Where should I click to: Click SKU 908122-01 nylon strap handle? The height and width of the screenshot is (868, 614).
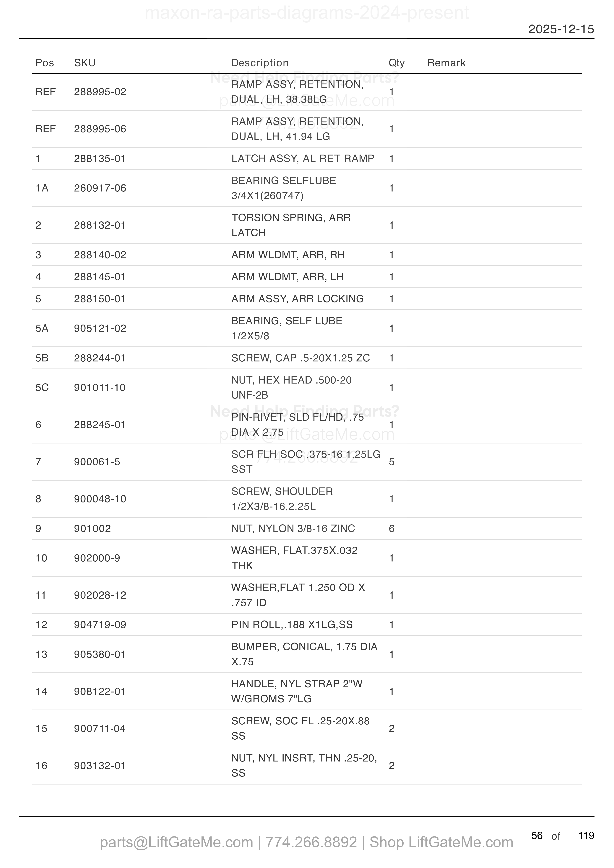click(100, 692)
